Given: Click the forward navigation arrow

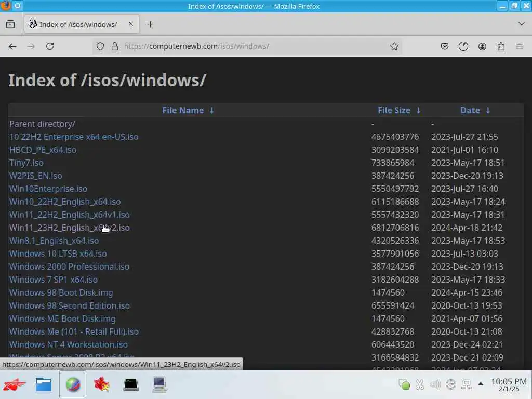Looking at the screenshot, I should pos(31,46).
